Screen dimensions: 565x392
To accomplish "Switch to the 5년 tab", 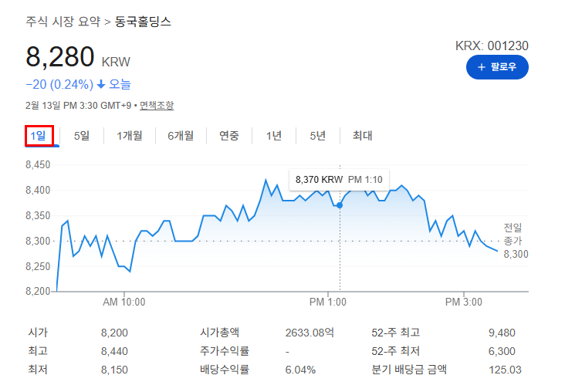I will pos(318,136).
